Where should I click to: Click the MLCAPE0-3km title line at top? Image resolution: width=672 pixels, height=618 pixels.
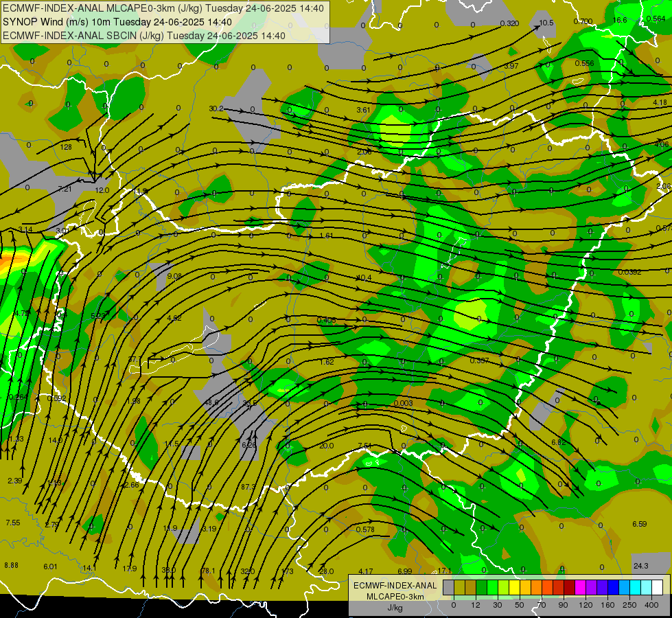tap(163, 8)
